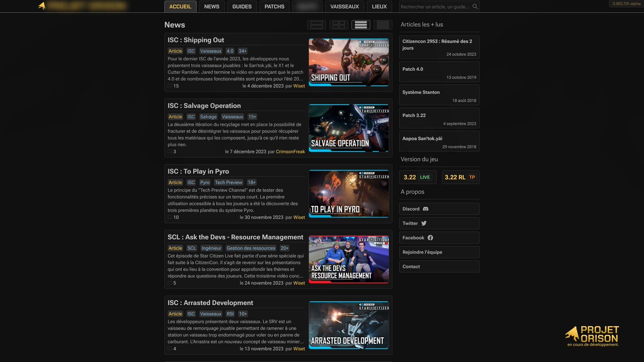Open the VAISSEAUX tab
644x362 pixels.
coord(345,6)
